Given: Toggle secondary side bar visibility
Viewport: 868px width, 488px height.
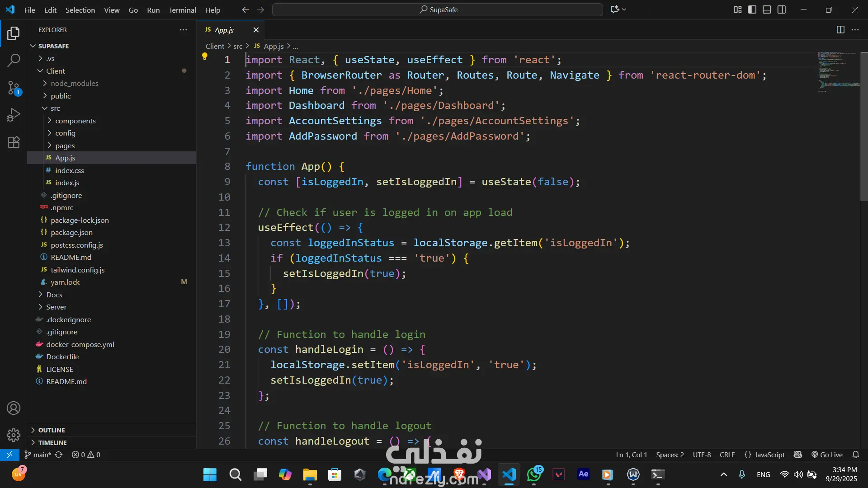Looking at the screenshot, I should point(782,9).
